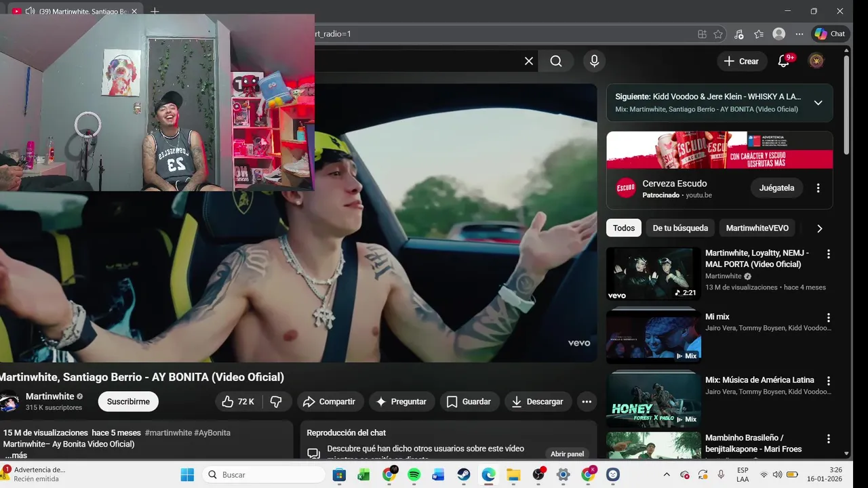This screenshot has width=868, height=488.
Task: Open a new browser tab with plus
Action: click(x=155, y=12)
